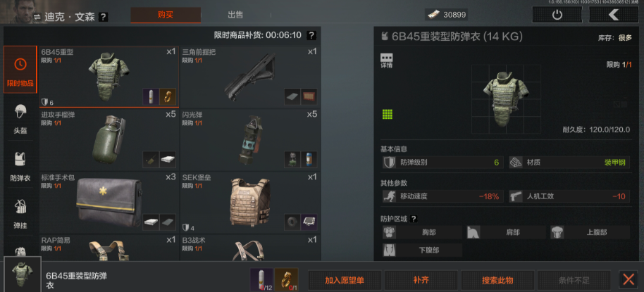Open help question mark beside 迪克·文森
The image size is (644, 292).
pos(104,17)
